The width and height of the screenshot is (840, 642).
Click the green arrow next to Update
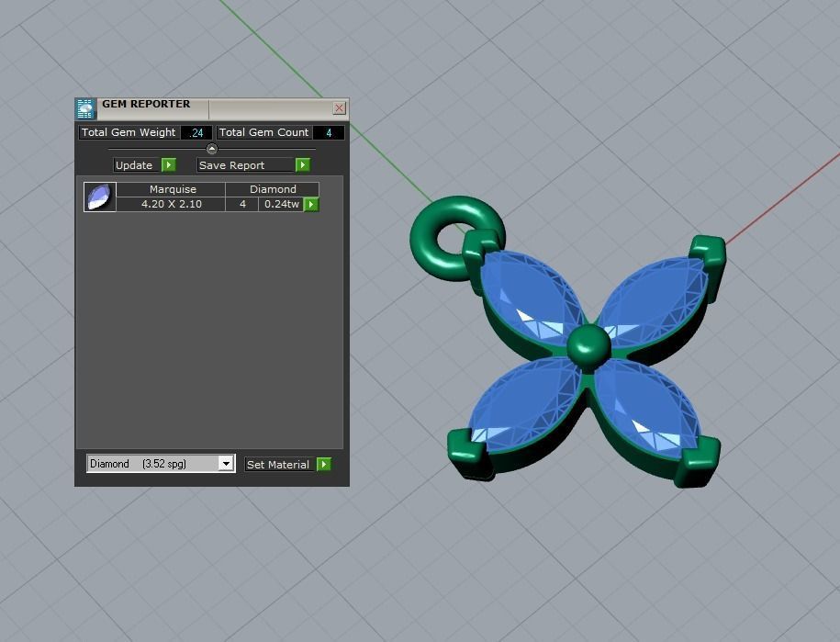[169, 165]
